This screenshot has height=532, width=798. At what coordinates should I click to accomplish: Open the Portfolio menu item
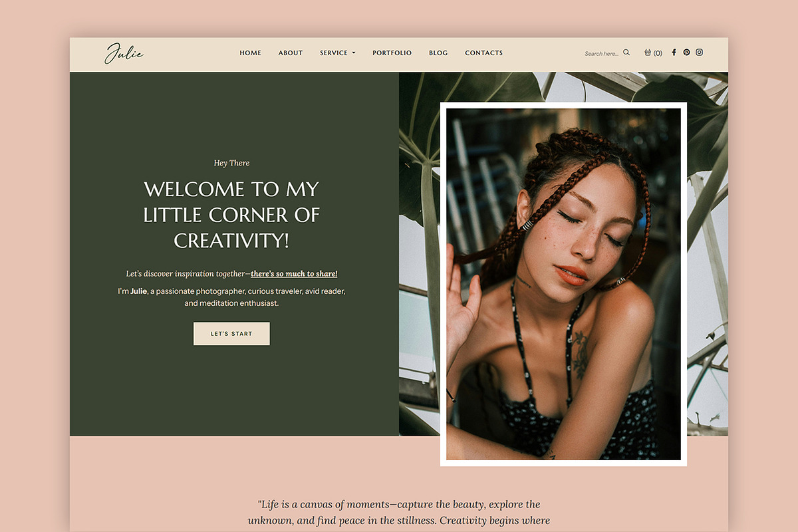[x=392, y=53]
